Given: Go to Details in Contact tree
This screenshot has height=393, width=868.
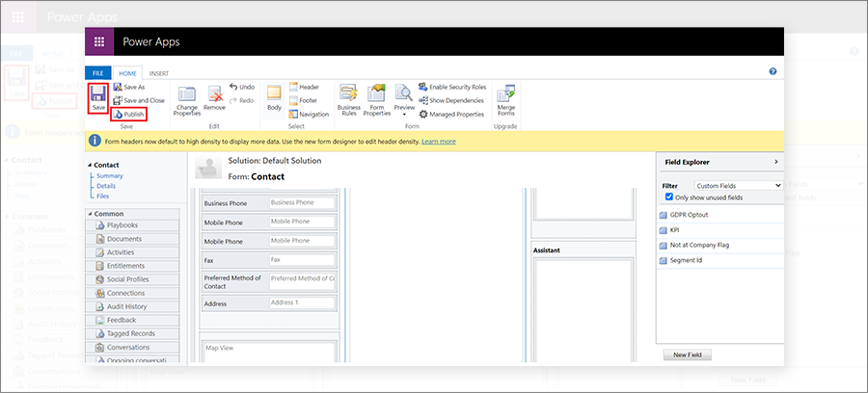Looking at the screenshot, I should [106, 186].
